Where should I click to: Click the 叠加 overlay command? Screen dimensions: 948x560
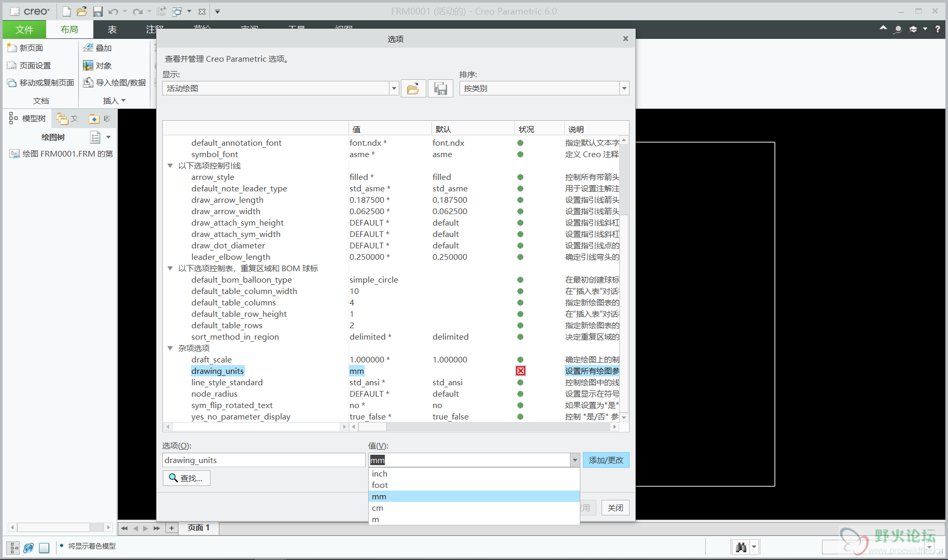97,48
